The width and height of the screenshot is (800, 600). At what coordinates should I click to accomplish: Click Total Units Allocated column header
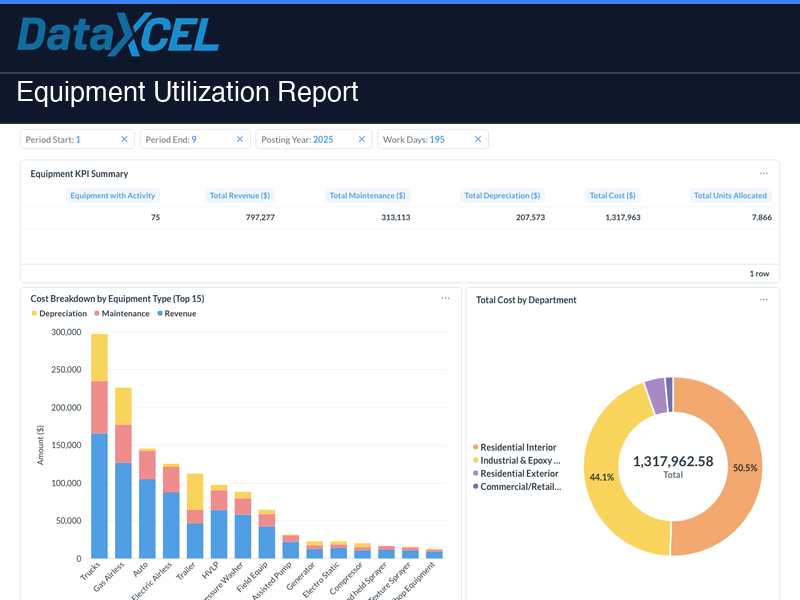tap(730, 196)
